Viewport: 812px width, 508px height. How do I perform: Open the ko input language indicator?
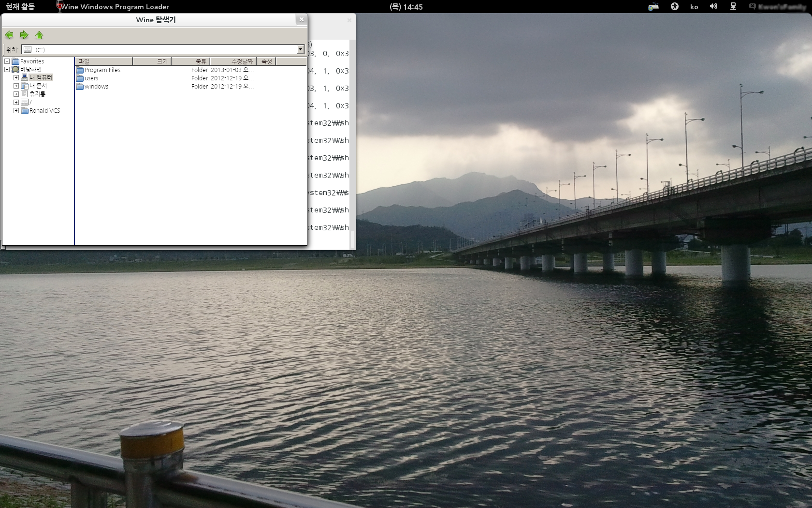[694, 7]
